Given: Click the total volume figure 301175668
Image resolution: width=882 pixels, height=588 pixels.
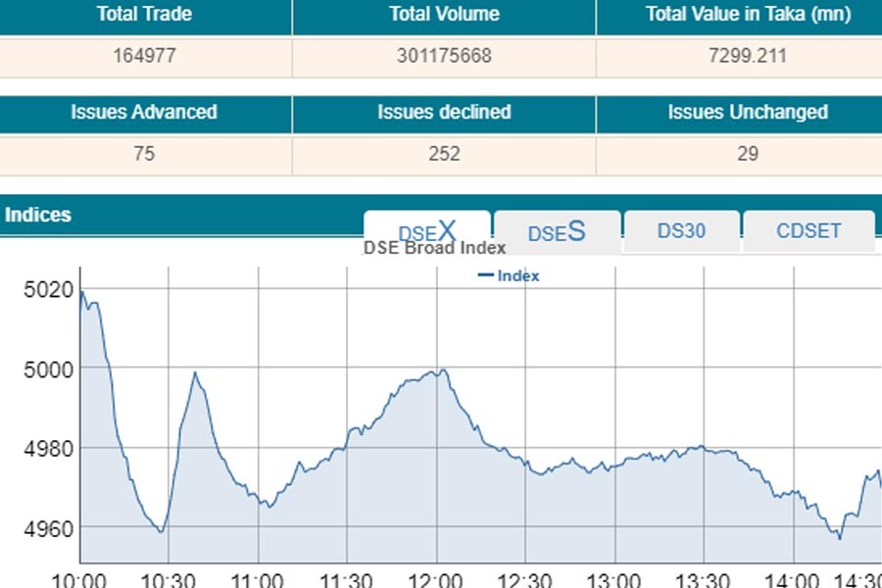Looking at the screenshot, I should pyautogui.click(x=444, y=56).
